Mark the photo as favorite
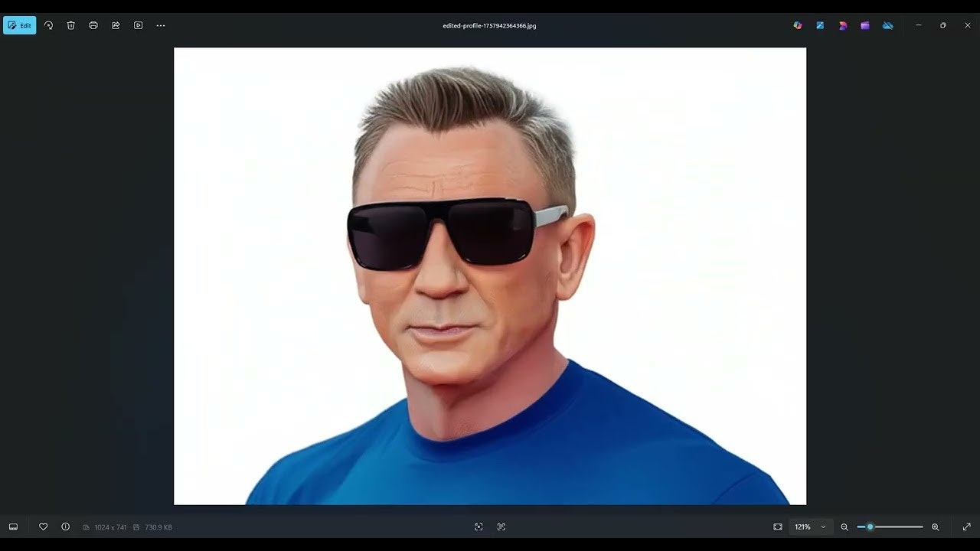The image size is (980, 551). (x=44, y=527)
